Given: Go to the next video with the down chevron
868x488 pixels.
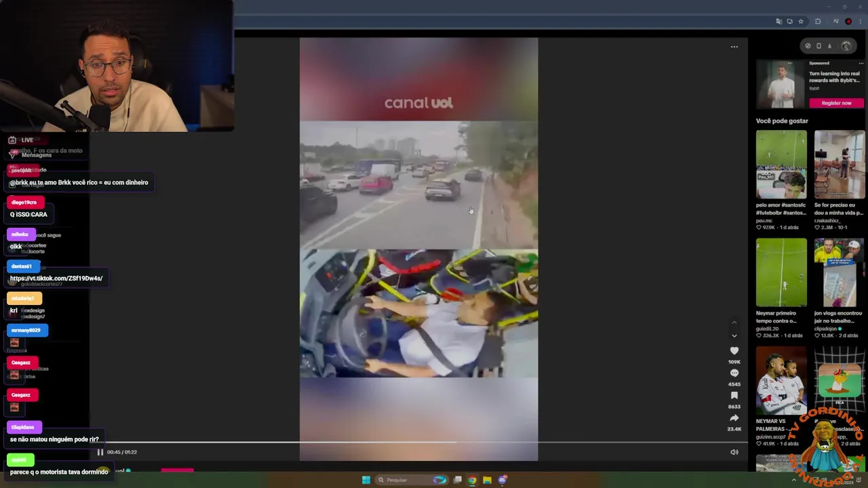Looking at the screenshot, I should pyautogui.click(x=734, y=335).
